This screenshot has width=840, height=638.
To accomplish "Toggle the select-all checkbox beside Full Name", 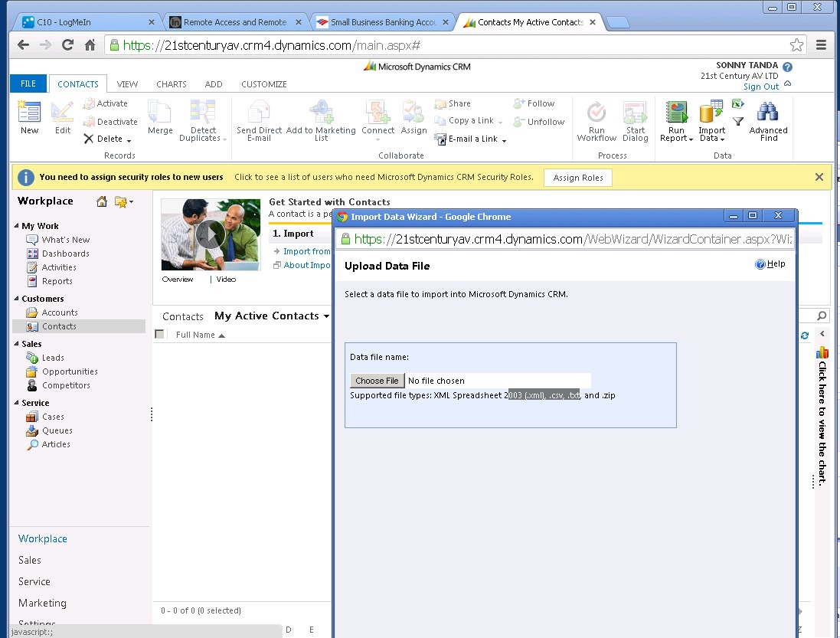I will coord(160,335).
